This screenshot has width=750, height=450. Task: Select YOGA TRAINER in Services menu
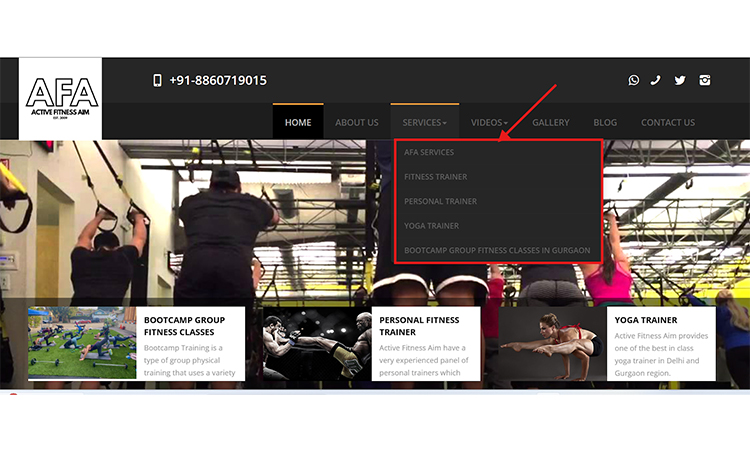(x=431, y=226)
